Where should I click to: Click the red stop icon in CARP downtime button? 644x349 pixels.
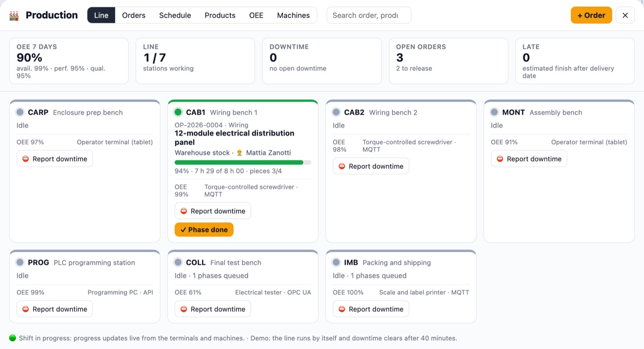pos(26,159)
